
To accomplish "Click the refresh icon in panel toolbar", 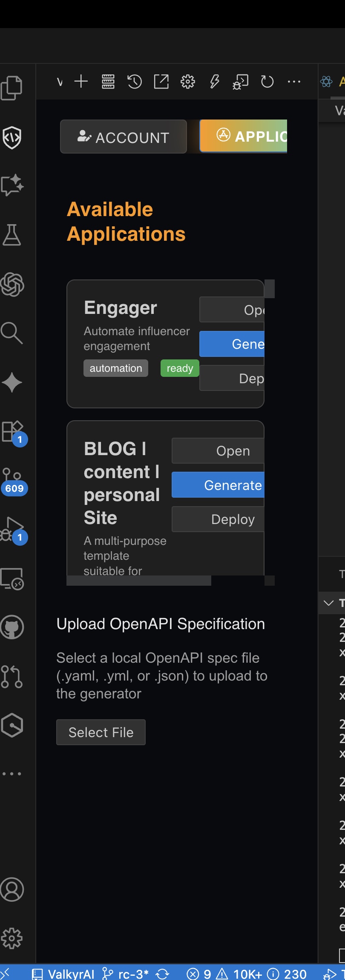I will coord(267,81).
